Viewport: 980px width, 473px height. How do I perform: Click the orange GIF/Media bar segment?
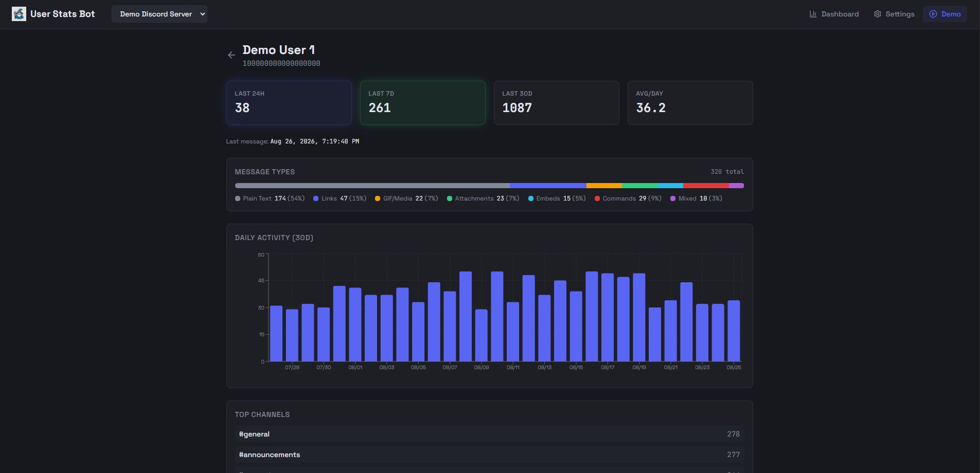pyautogui.click(x=604, y=186)
